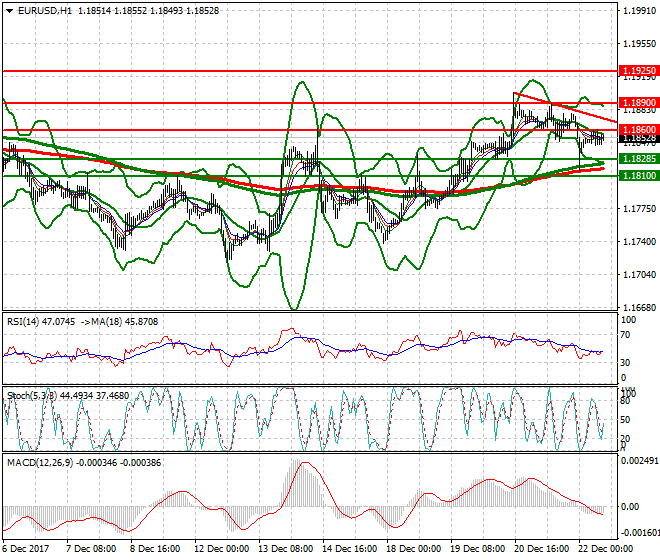Click the 6 Dec 2017 date label
The width and height of the screenshot is (660, 560).
click(x=26, y=549)
